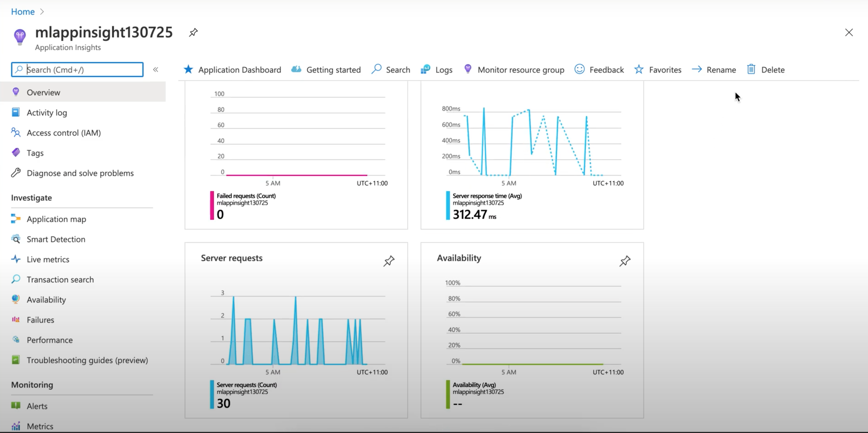Open Smart Detection page

pos(56,239)
